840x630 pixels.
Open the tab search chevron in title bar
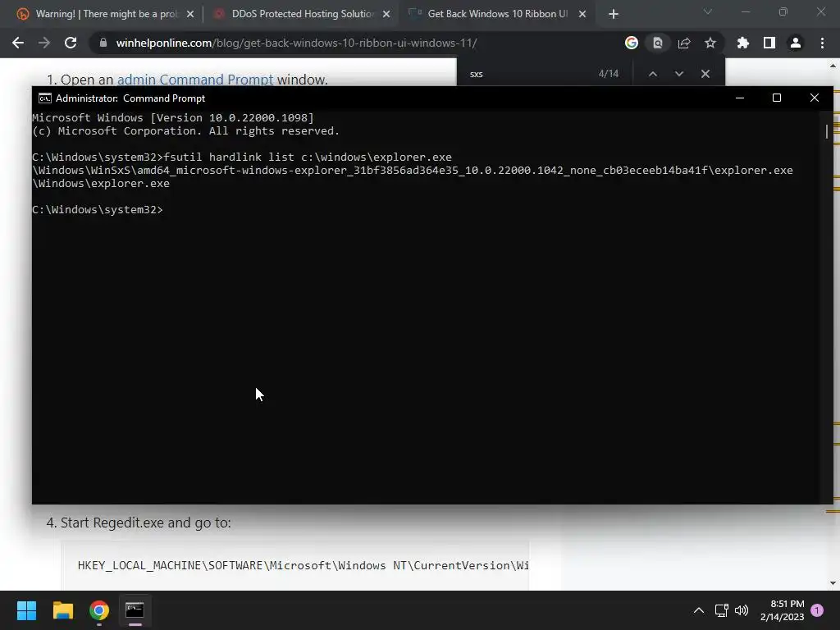708,11
